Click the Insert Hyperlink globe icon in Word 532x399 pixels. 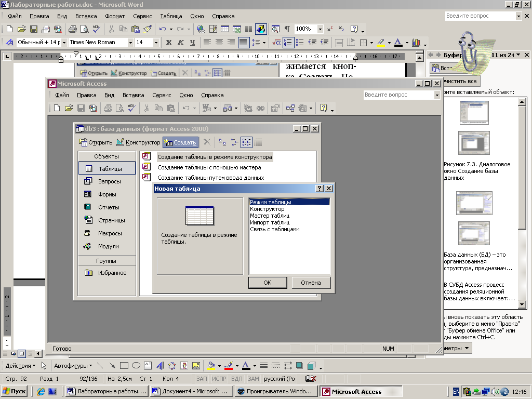tap(201, 29)
